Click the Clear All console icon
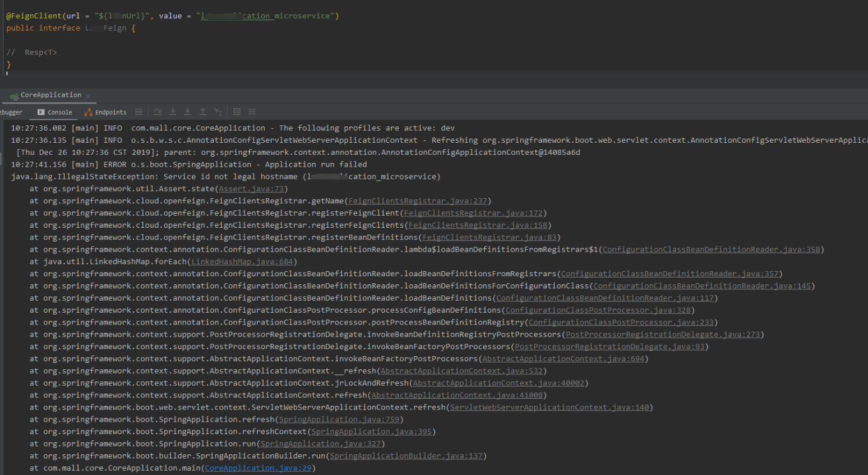The image size is (868, 475). [251, 111]
